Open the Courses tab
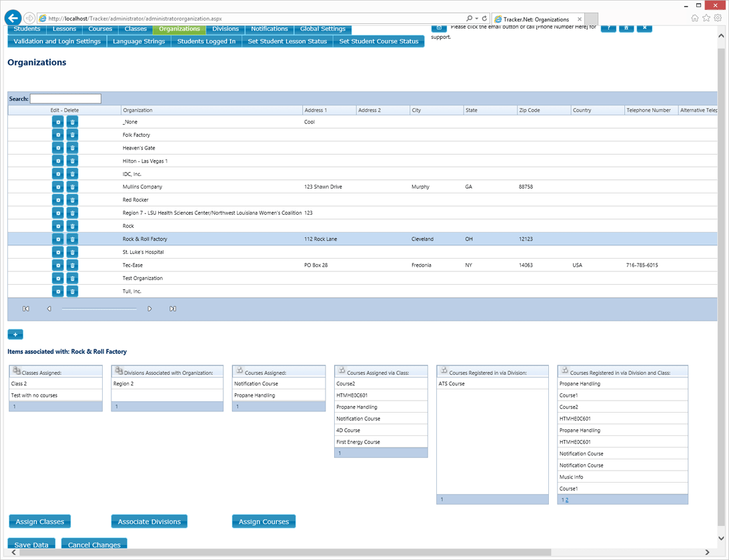This screenshot has height=560, width=729. click(101, 29)
